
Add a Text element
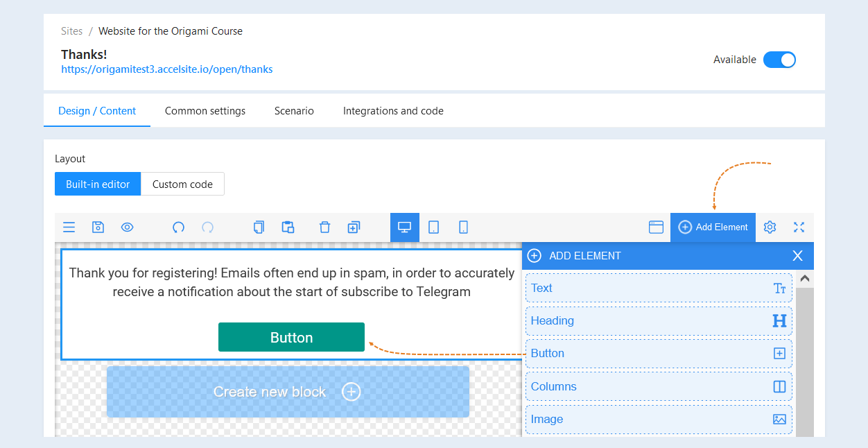pyautogui.click(x=659, y=288)
